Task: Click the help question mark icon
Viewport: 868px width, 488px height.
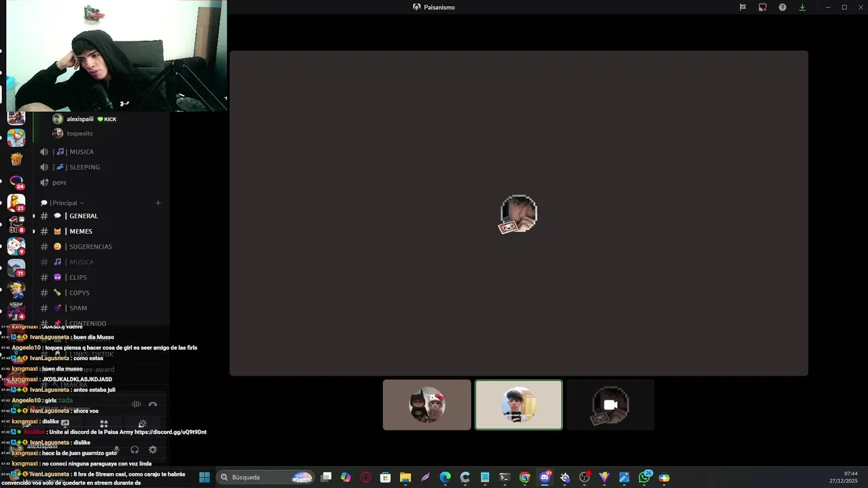Action: (x=783, y=7)
